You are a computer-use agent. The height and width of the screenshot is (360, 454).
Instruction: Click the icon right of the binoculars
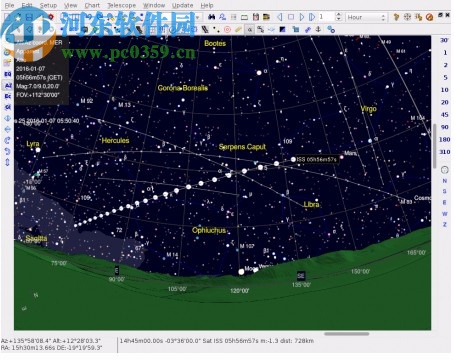(222, 17)
